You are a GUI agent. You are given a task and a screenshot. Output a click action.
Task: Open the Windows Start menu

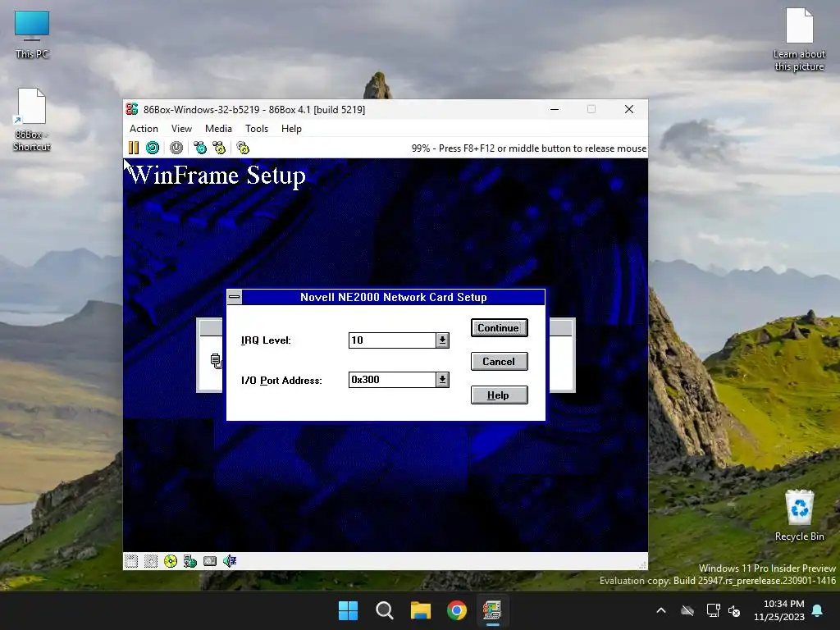coord(348,610)
